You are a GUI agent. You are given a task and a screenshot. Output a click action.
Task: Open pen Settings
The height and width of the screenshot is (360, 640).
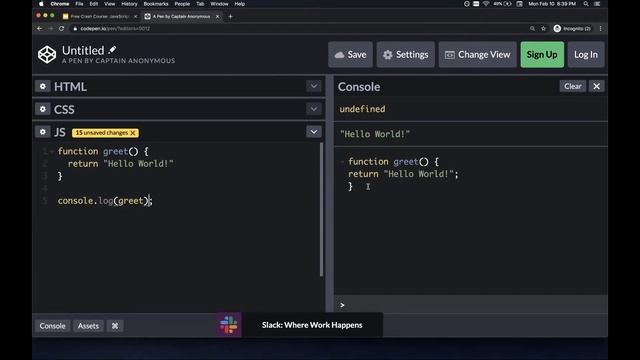406,54
